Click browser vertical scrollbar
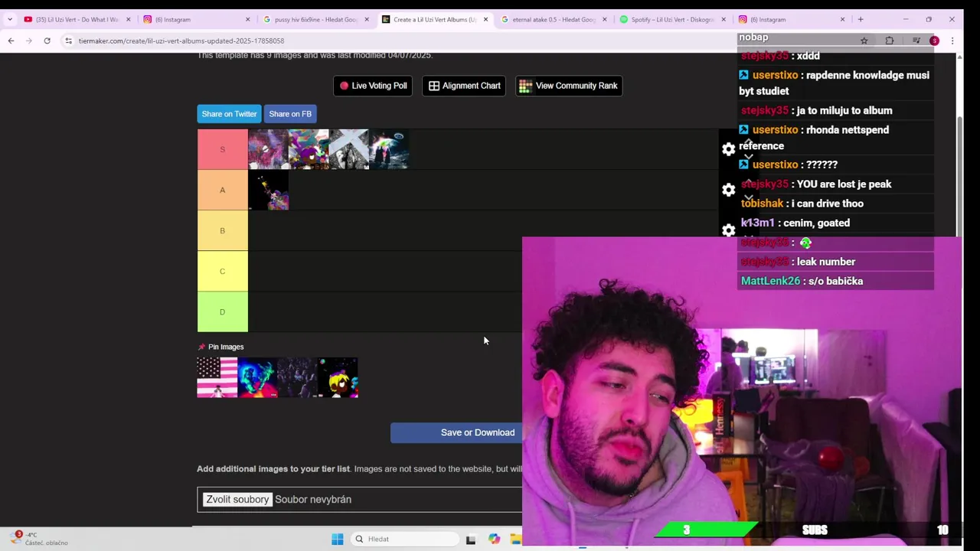This screenshot has width=980, height=551. (959, 176)
